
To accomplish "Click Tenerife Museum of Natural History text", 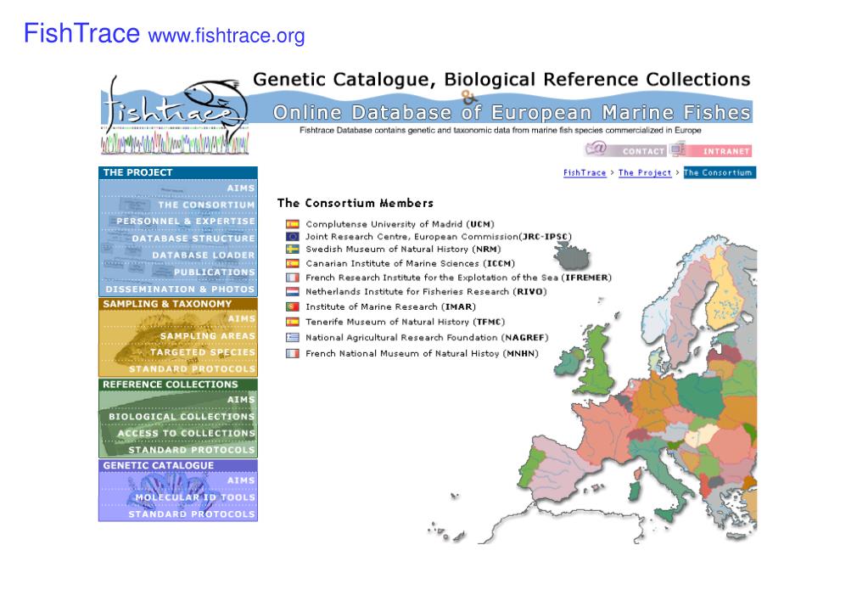I will click(x=406, y=322).
